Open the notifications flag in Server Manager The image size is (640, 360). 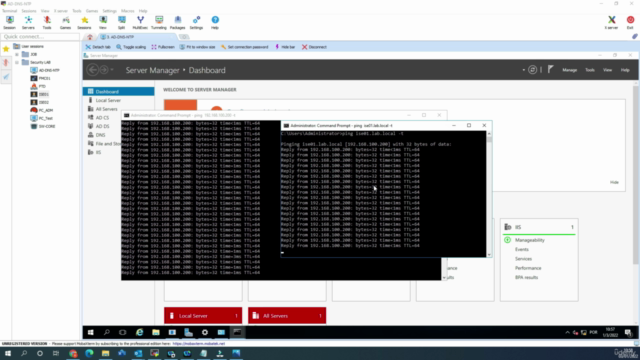click(x=551, y=69)
